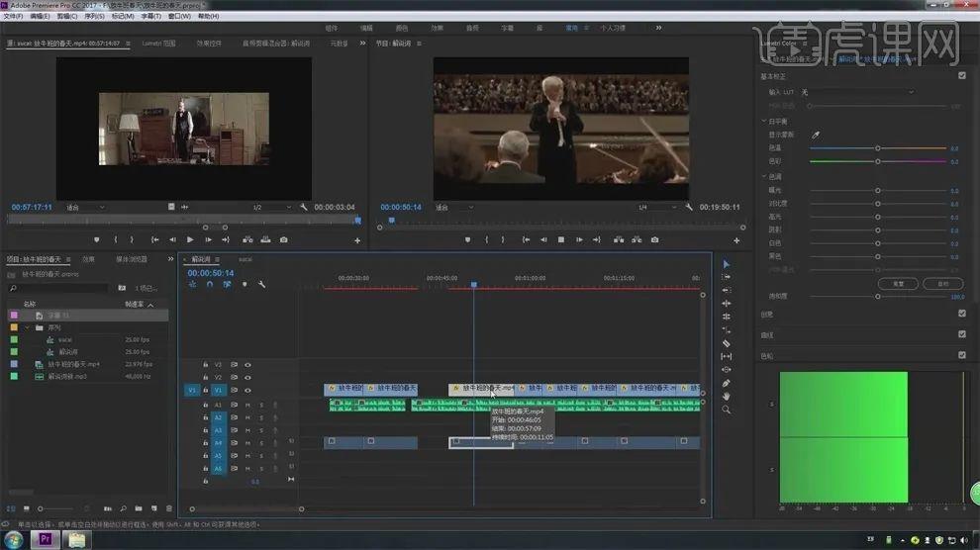Viewport: 980px width, 550px height.
Task: Select the Track Select Forward tool
Action: (x=727, y=277)
